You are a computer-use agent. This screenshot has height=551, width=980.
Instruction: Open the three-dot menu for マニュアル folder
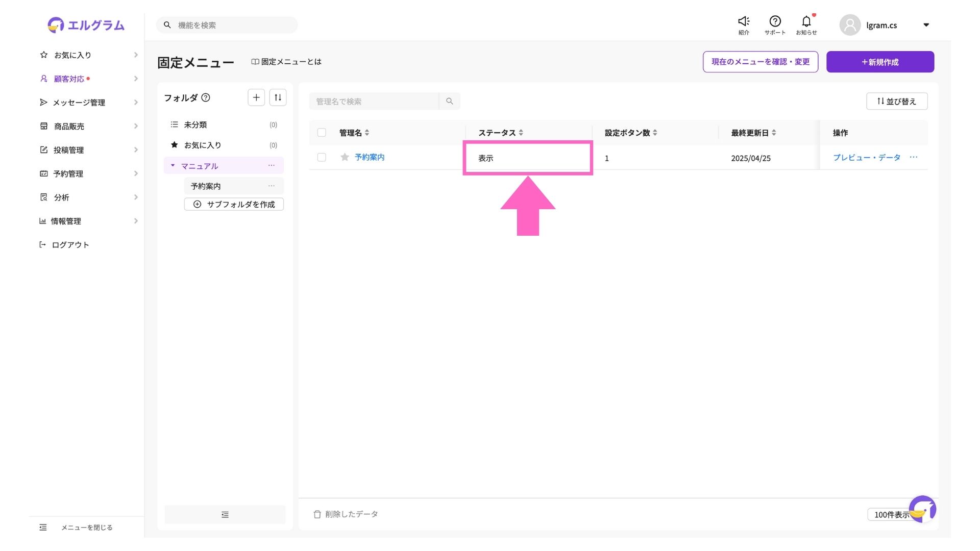[x=272, y=166]
